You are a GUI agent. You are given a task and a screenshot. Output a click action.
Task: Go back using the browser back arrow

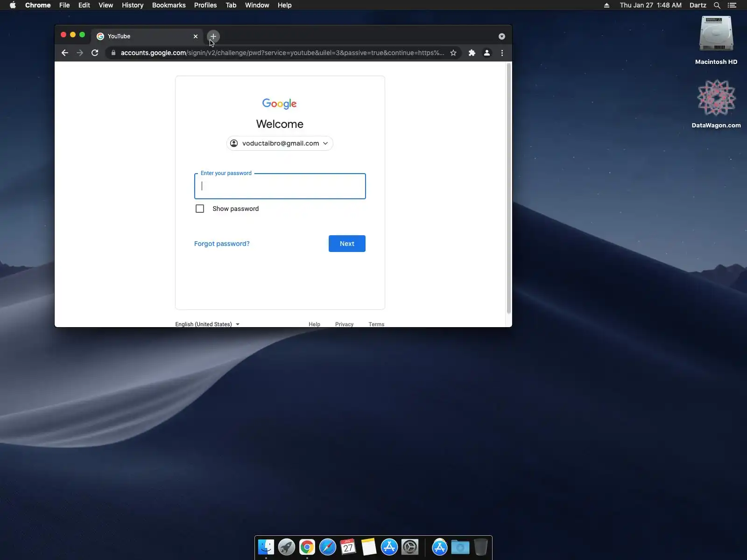point(65,53)
